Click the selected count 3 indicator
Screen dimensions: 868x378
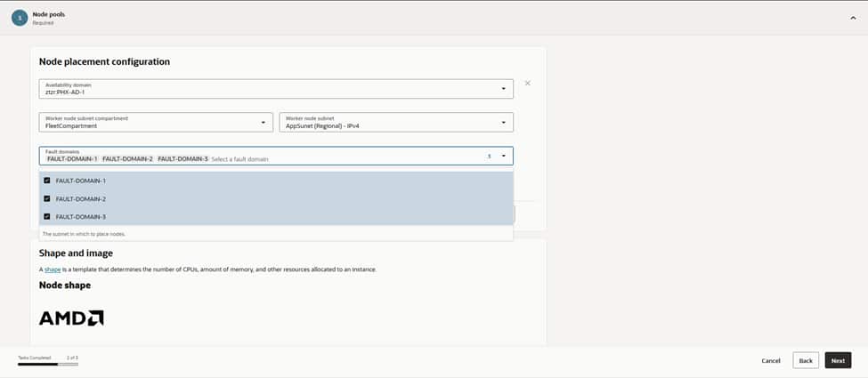(489, 157)
